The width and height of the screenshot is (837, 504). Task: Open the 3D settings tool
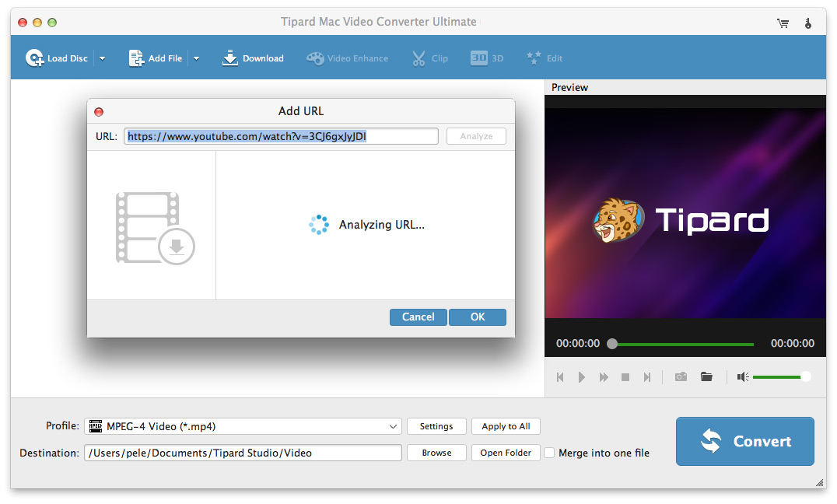[487, 58]
